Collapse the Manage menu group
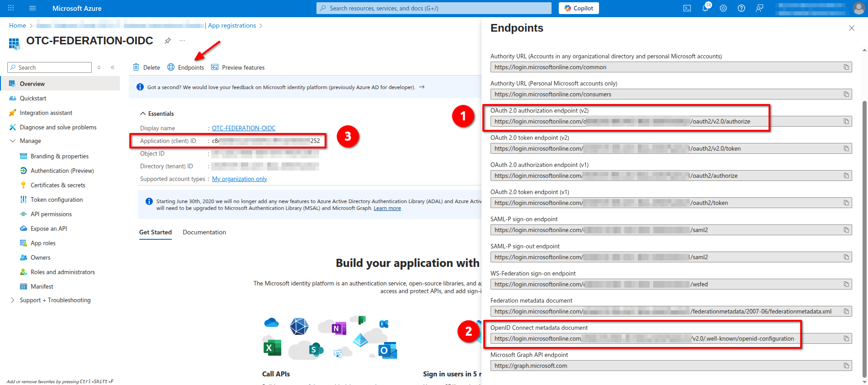This screenshot has width=868, height=385. point(13,141)
